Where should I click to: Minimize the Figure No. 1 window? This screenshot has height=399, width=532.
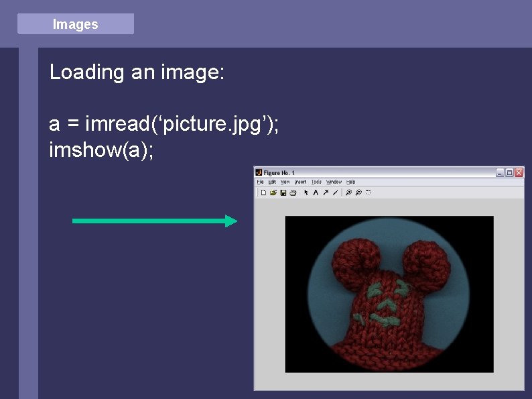[500, 172]
